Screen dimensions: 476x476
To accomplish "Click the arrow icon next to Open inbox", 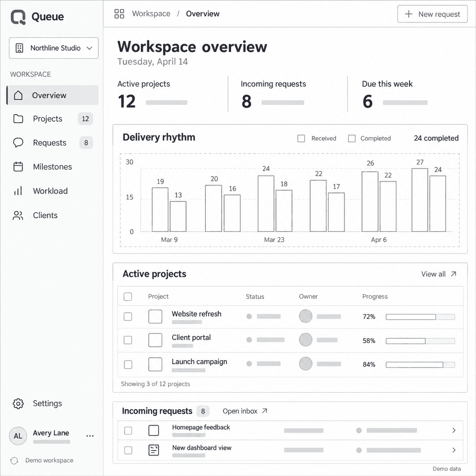I will (265, 411).
